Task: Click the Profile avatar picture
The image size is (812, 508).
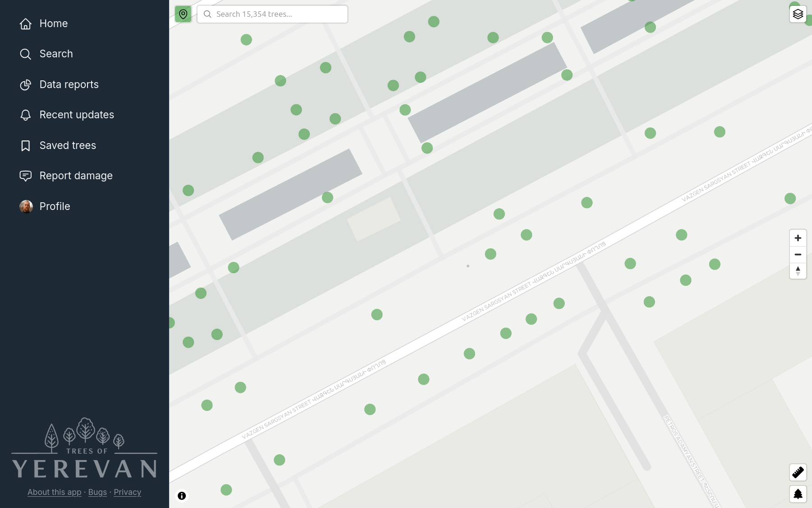Action: [x=26, y=206]
